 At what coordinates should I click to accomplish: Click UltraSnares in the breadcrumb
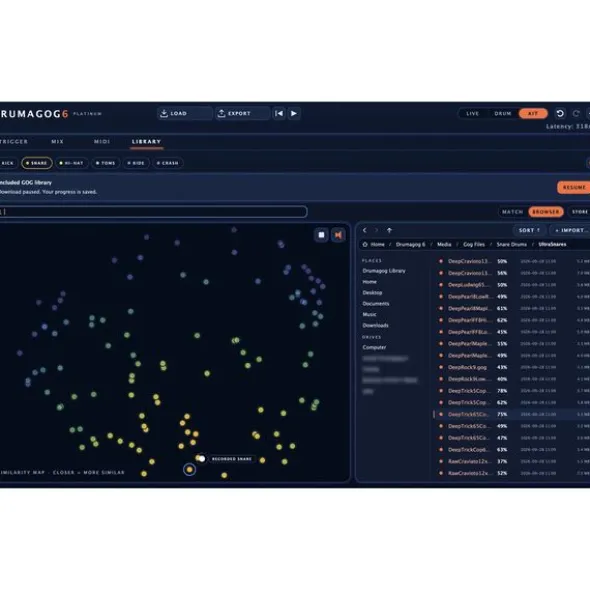pos(552,244)
